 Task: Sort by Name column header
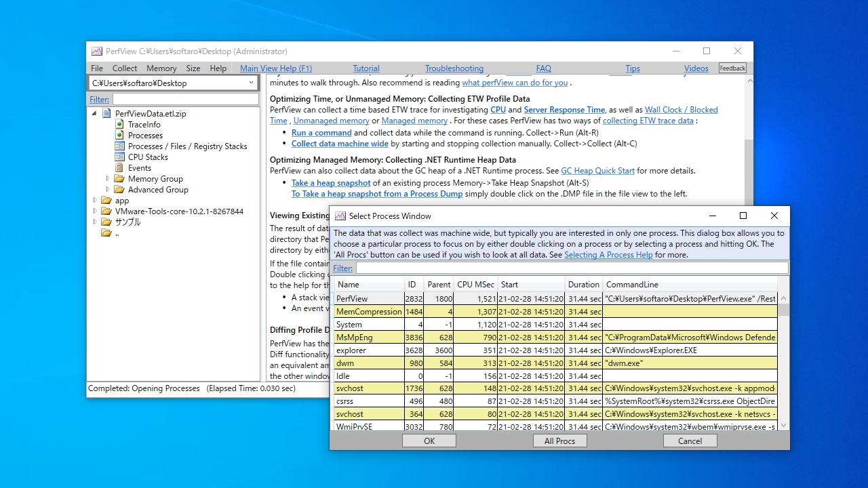[x=369, y=285]
